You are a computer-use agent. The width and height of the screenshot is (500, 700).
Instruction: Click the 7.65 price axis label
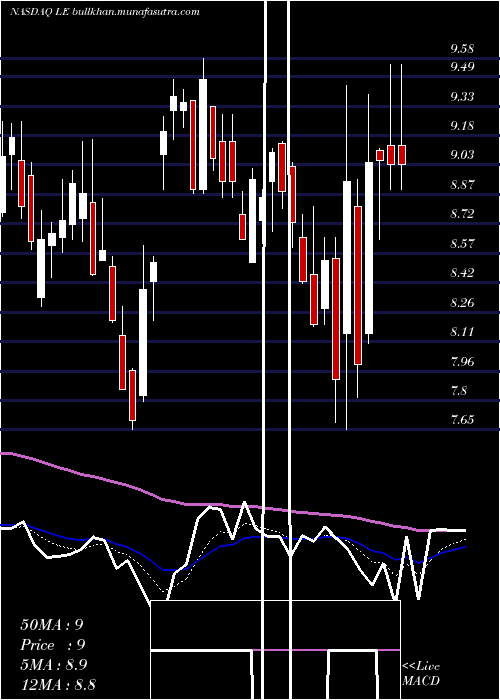[x=462, y=419]
